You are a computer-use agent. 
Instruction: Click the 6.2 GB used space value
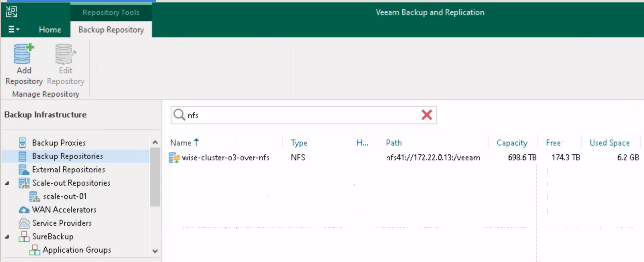[x=628, y=157]
